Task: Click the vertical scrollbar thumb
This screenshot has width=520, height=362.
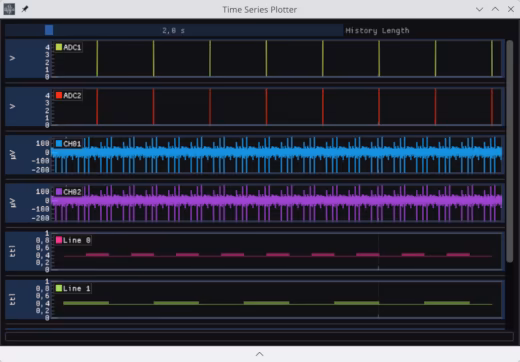Action: tap(509, 151)
